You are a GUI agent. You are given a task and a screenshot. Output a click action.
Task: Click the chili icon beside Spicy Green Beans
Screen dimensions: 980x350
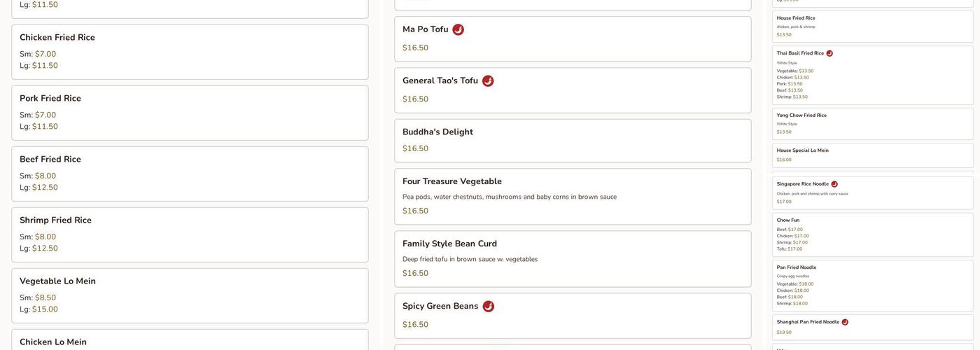(x=488, y=307)
